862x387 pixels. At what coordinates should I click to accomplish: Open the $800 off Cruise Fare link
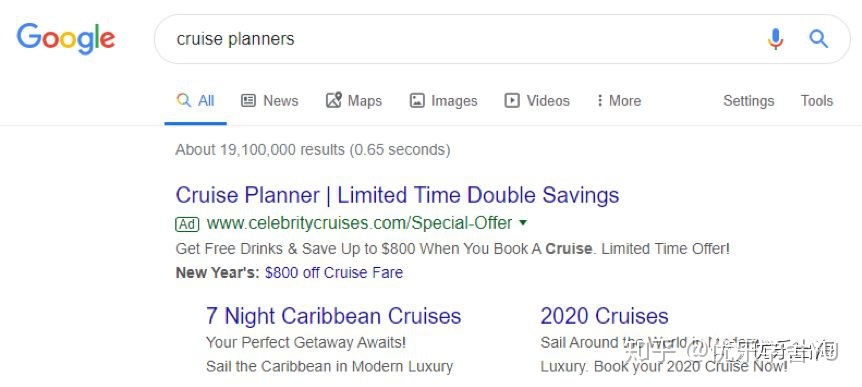pos(334,273)
